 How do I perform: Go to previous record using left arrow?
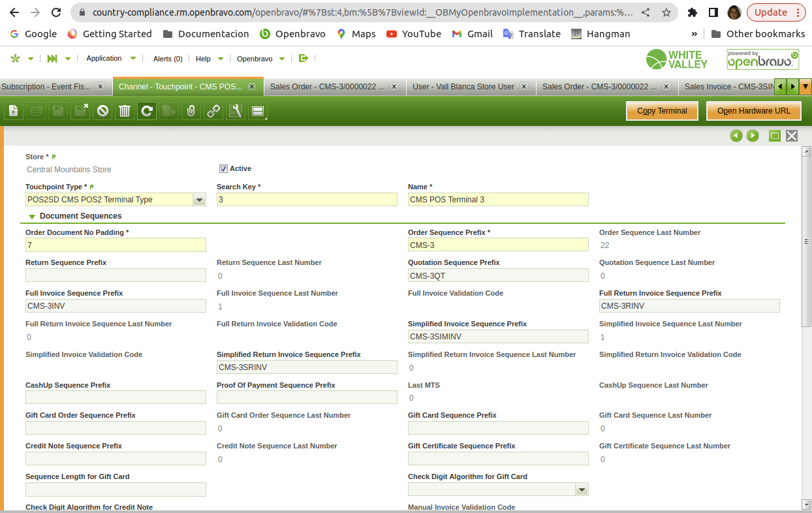tap(736, 136)
